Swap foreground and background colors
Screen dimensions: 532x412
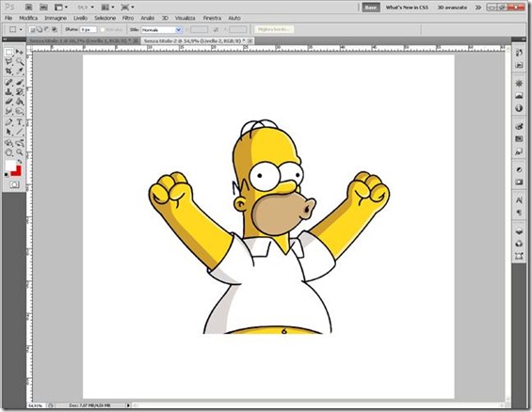pyautogui.click(x=21, y=162)
